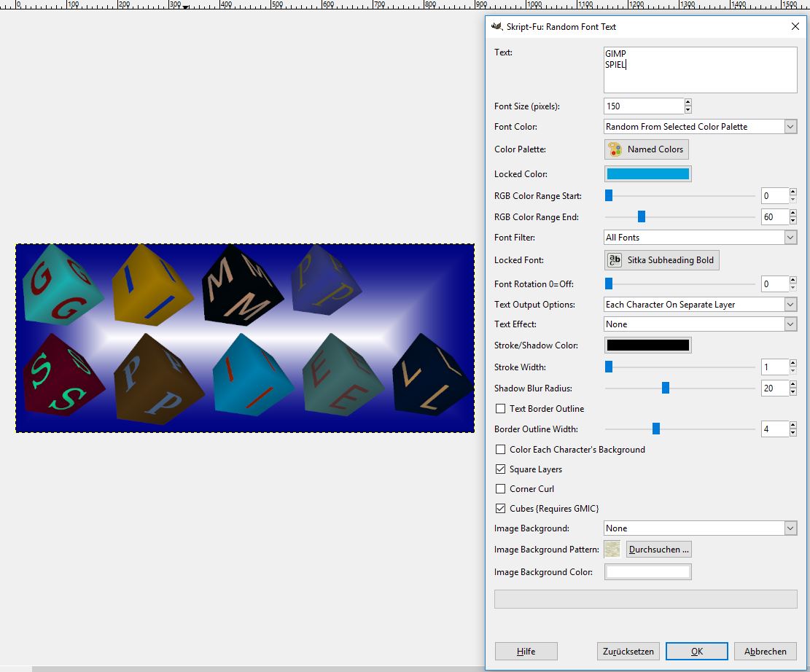The height and width of the screenshot is (672, 810).
Task: Expand the Image Background dropdown
Action: (x=700, y=528)
